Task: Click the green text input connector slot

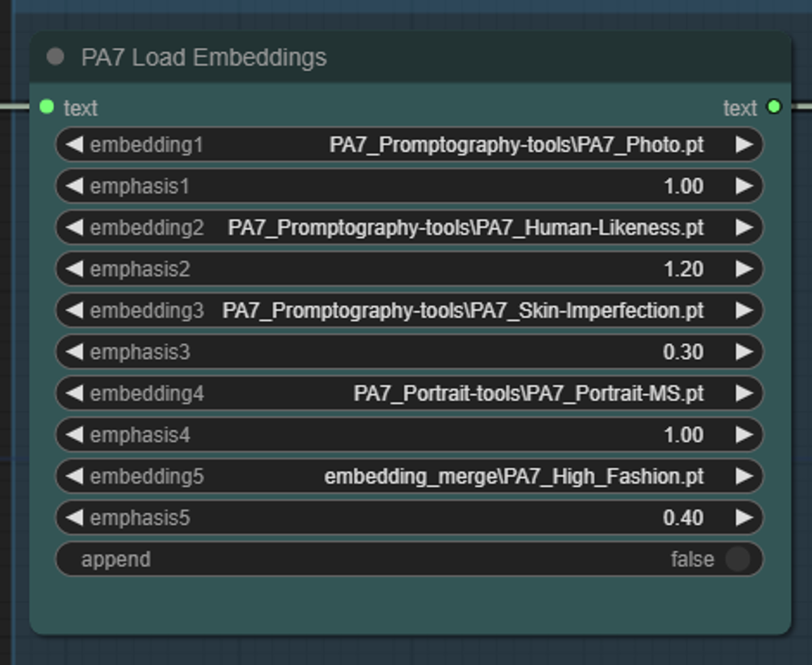Action: (45, 107)
